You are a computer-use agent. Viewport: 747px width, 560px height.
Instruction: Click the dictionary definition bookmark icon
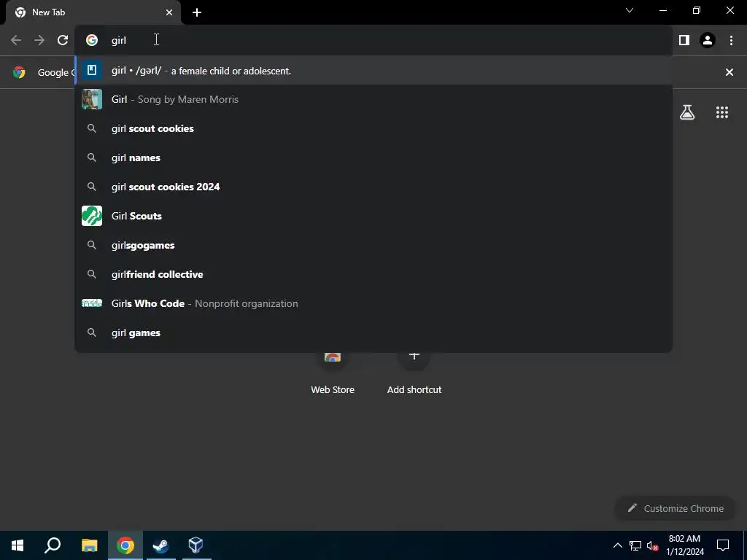(91, 71)
